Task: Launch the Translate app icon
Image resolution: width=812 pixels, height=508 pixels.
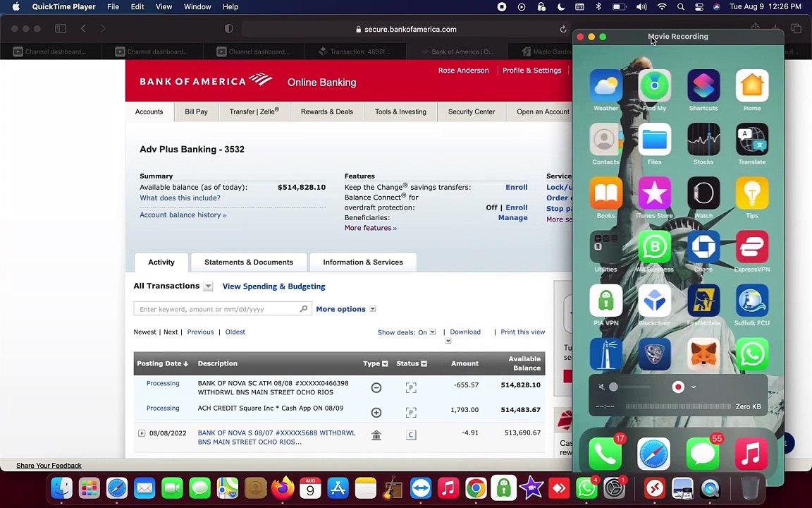Action: click(752, 140)
